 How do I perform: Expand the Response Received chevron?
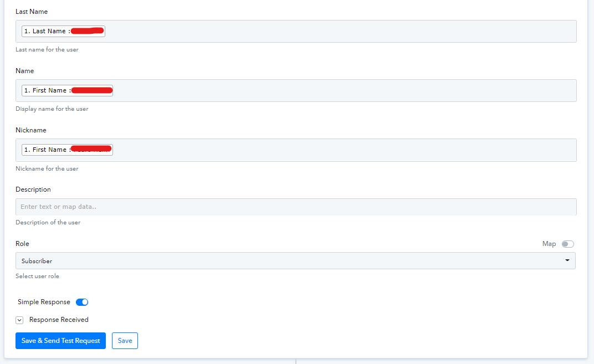(x=19, y=320)
